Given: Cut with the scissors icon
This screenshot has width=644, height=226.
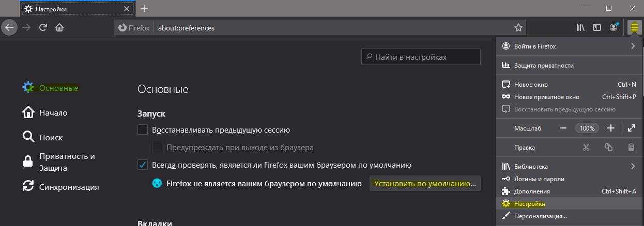Looking at the screenshot, I should 586,147.
